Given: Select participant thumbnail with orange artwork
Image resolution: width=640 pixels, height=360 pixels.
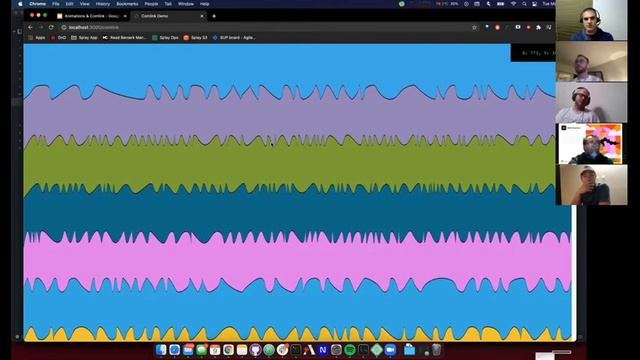Looking at the screenshot, I should [x=591, y=144].
